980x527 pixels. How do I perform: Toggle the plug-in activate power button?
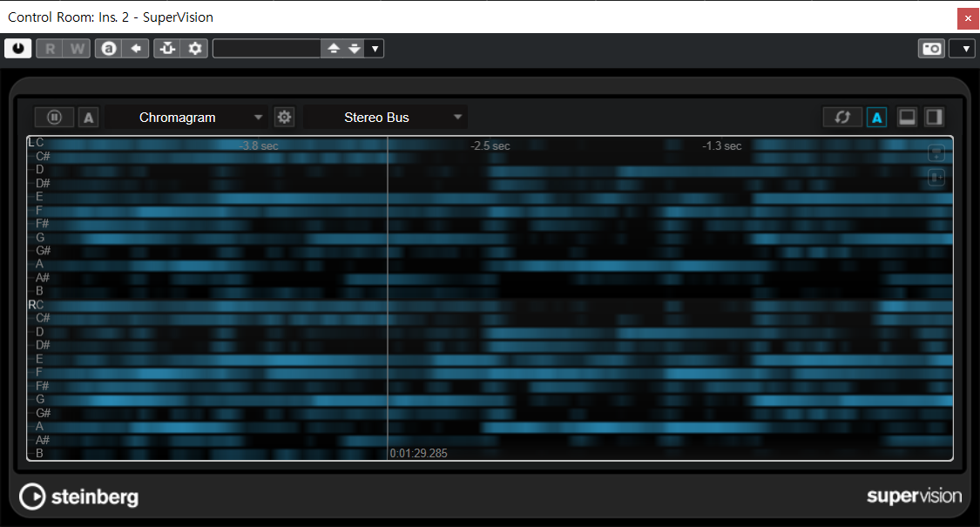click(17, 49)
